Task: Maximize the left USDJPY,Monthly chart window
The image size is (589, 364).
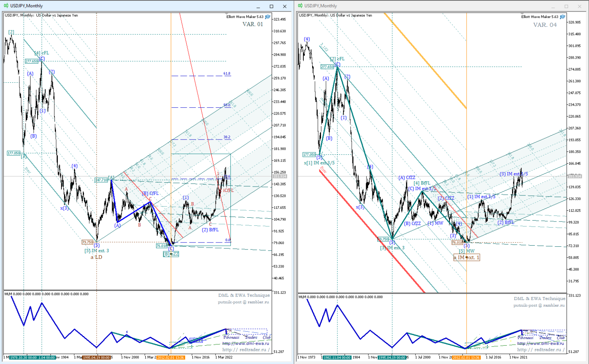Action: click(271, 7)
